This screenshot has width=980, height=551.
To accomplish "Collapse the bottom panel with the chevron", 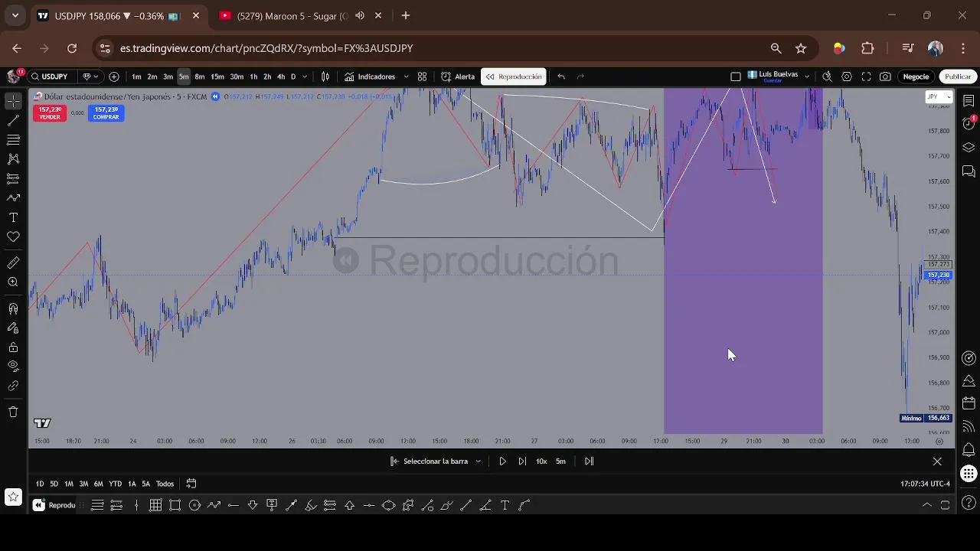I will tap(926, 505).
